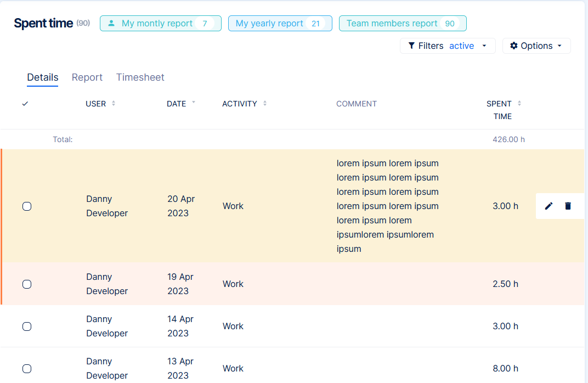Viewport: 588px width, 383px height.
Task: Click the sort arrows icon next to SPENT TIME
Action: pos(519,103)
